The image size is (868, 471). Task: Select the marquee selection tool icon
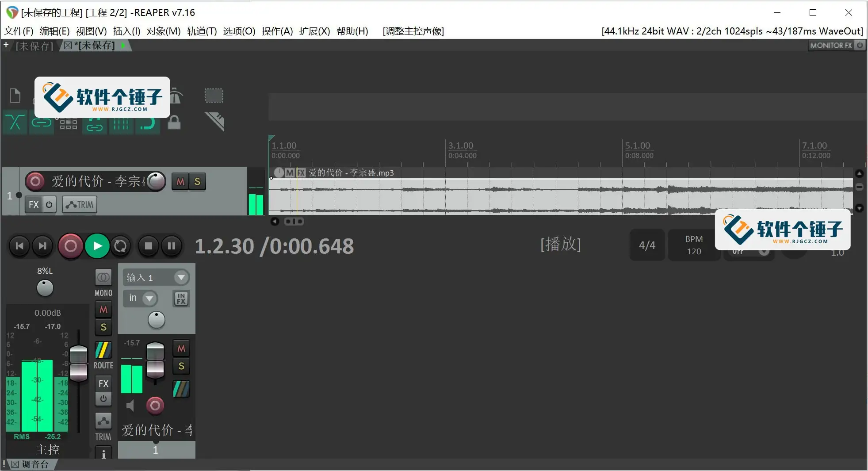pyautogui.click(x=214, y=95)
